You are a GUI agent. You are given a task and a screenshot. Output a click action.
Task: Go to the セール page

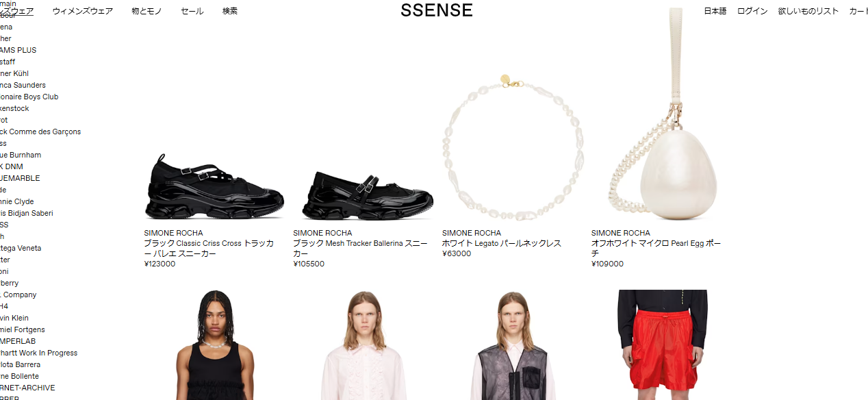[192, 11]
